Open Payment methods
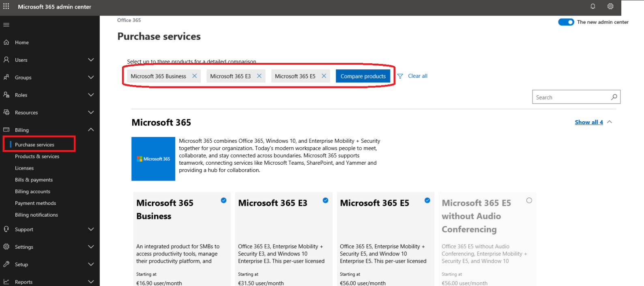Viewport: 644px width, 286px height. point(35,203)
